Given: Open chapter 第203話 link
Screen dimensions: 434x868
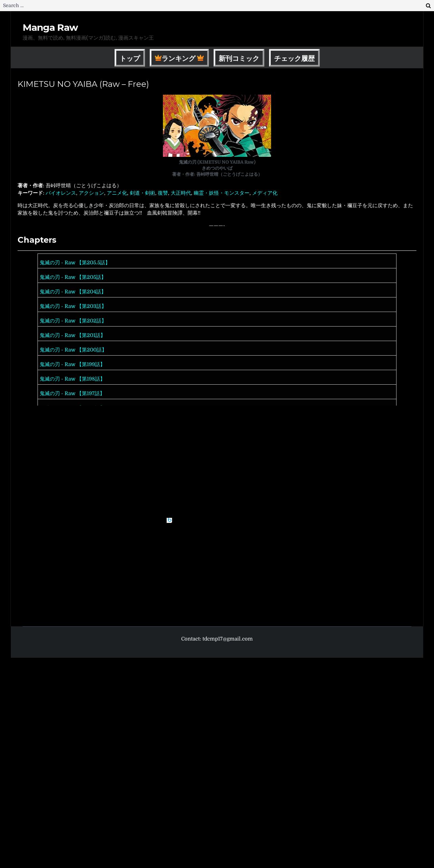Looking at the screenshot, I should 73,306.
